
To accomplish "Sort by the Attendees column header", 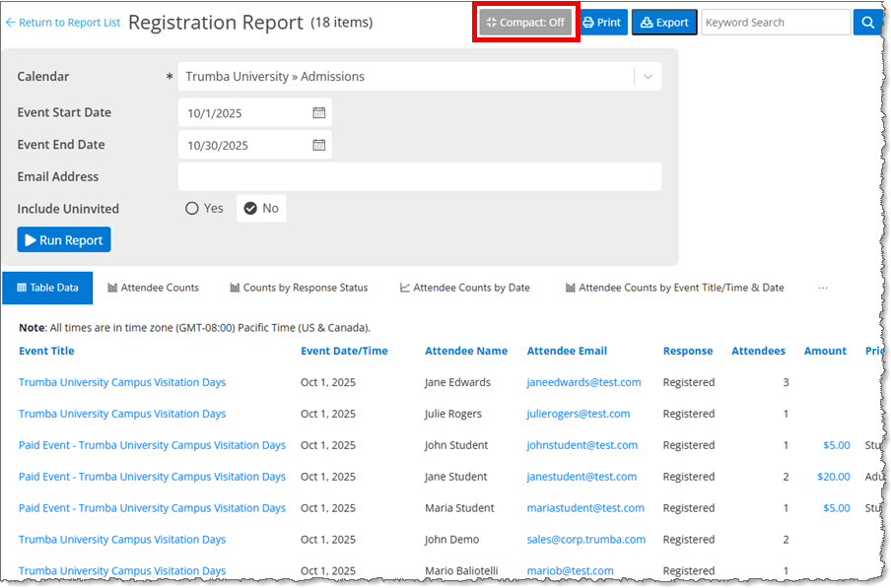I will pos(758,351).
